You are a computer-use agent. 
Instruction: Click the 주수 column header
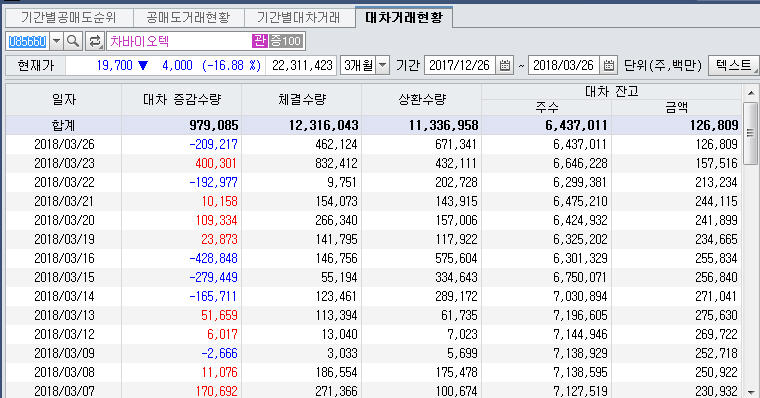547,107
